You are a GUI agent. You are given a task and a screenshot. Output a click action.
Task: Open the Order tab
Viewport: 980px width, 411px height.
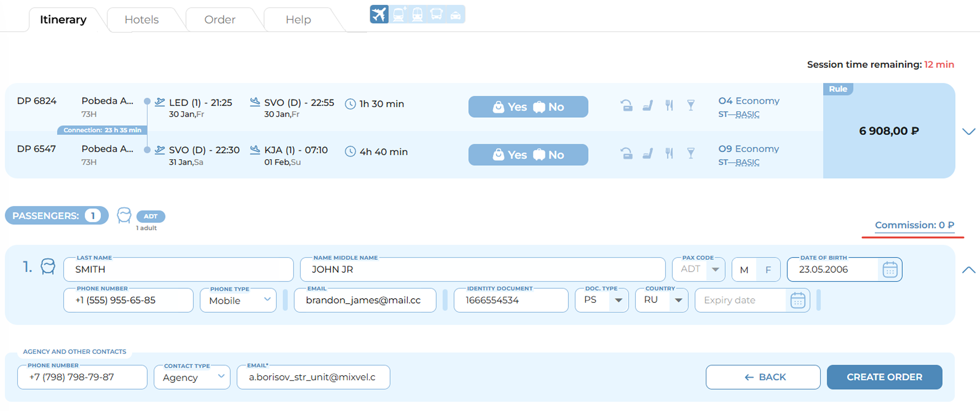[x=219, y=19]
